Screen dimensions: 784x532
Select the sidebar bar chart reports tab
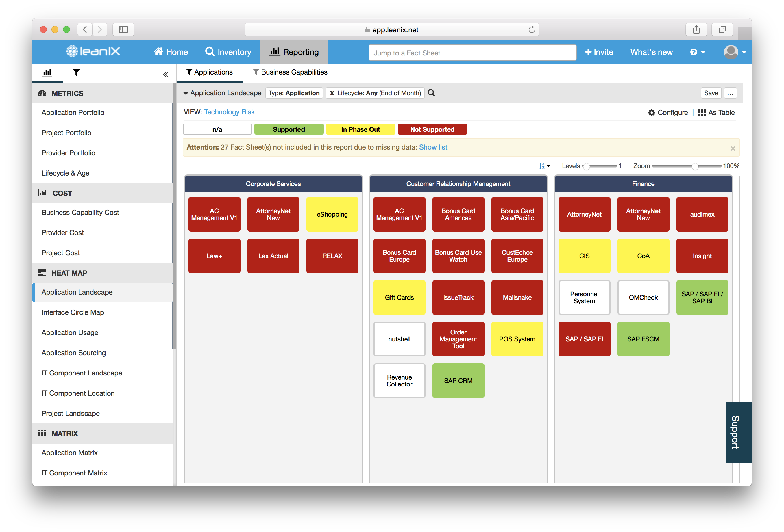coord(47,72)
